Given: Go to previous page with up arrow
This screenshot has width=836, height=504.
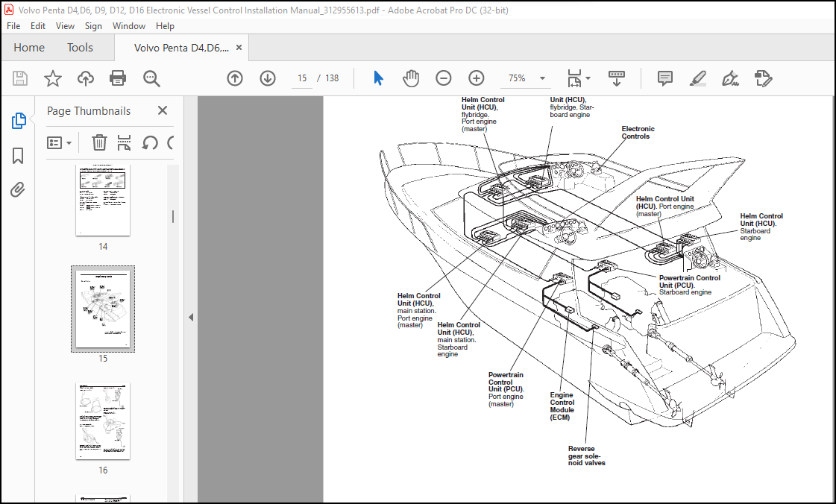Looking at the screenshot, I should [x=235, y=78].
